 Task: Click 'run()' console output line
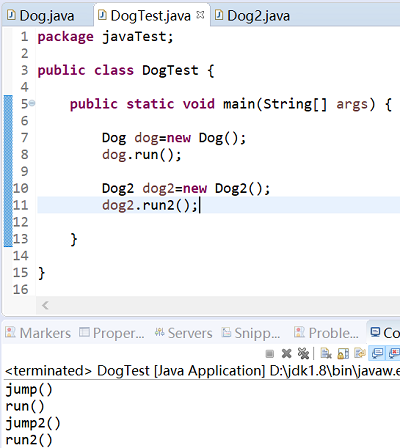pyautogui.click(x=25, y=406)
